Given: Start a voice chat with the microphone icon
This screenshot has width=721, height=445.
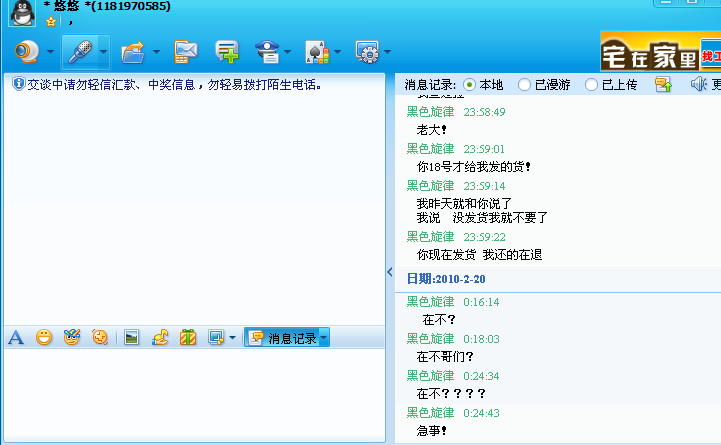Looking at the screenshot, I should [80, 51].
